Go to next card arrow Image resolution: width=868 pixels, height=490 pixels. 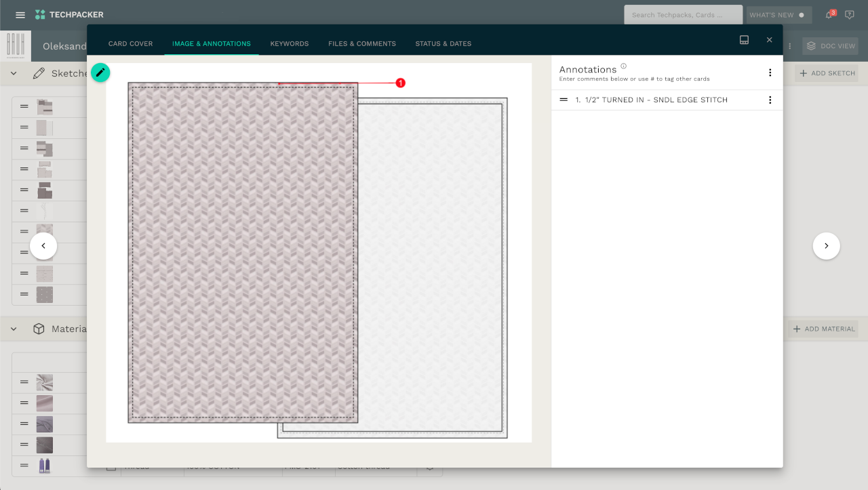tap(826, 246)
